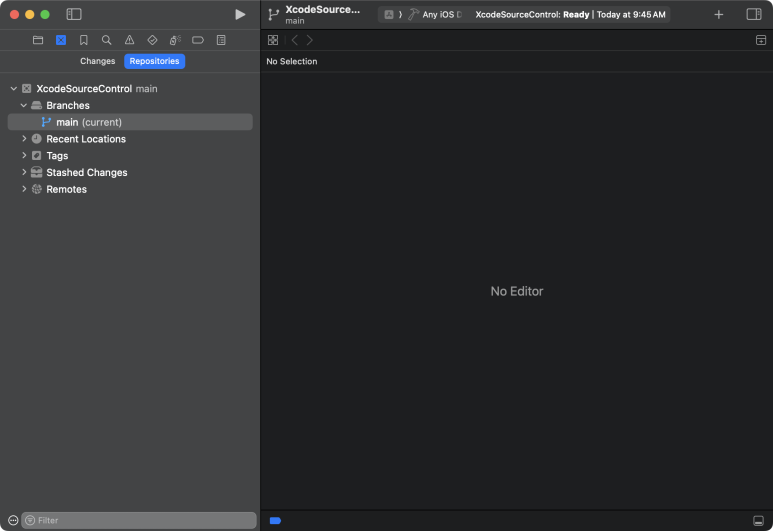773x531 pixels.
Task: Open the related items grid menu
Action: point(273,40)
